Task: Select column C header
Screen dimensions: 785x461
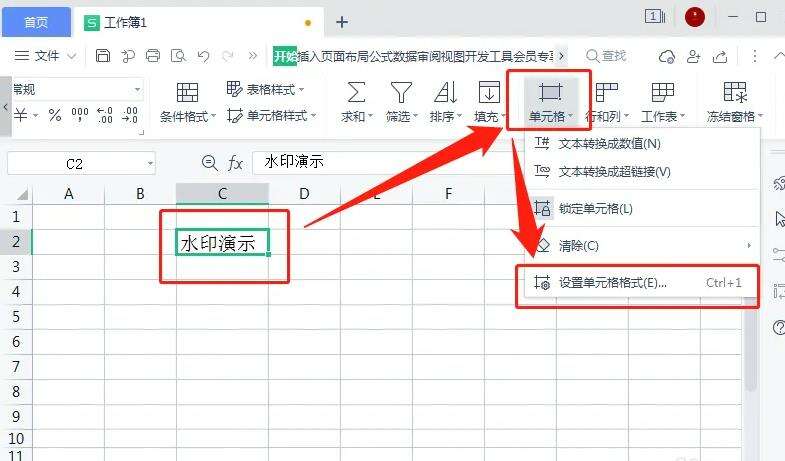Action: [x=222, y=194]
